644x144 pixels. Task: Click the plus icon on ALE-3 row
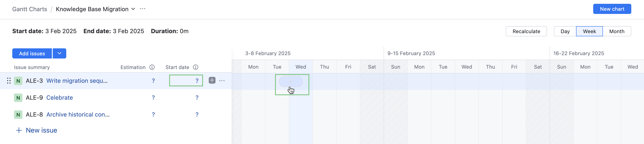212,80
